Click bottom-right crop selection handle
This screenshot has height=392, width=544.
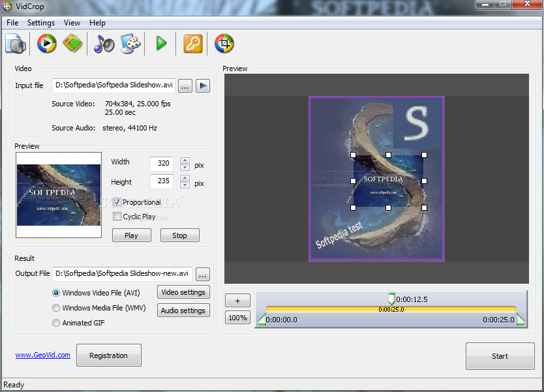click(424, 208)
